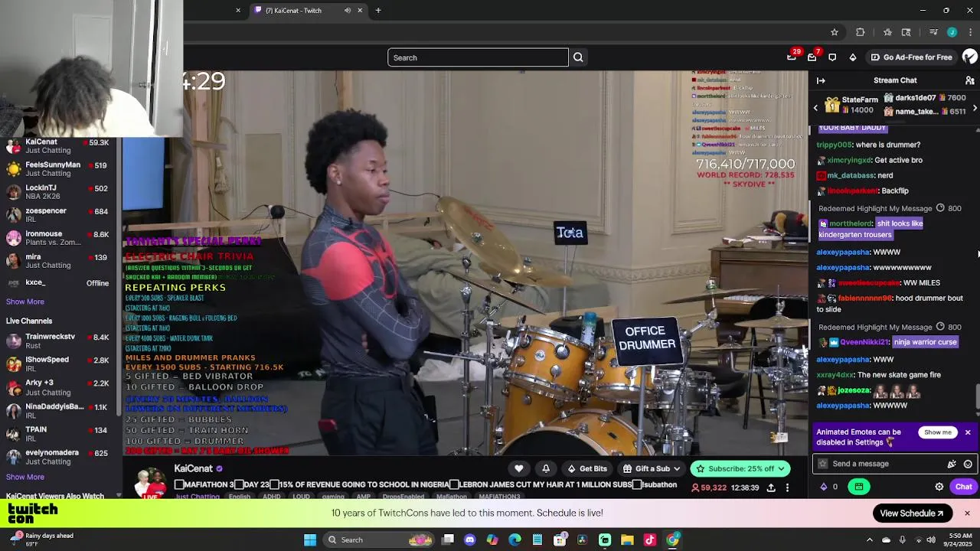980x551 pixels.
Task: Close the TwitchCon banner
Action: [x=967, y=514]
